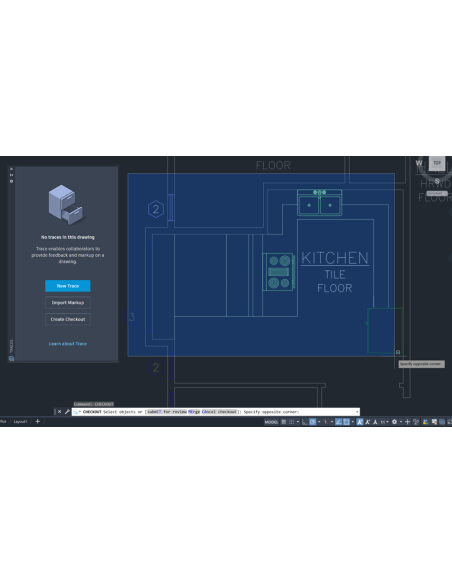Image resolution: width=452 pixels, height=584 pixels.
Task: Open command line customize wrench
Action: pyautogui.click(x=67, y=412)
